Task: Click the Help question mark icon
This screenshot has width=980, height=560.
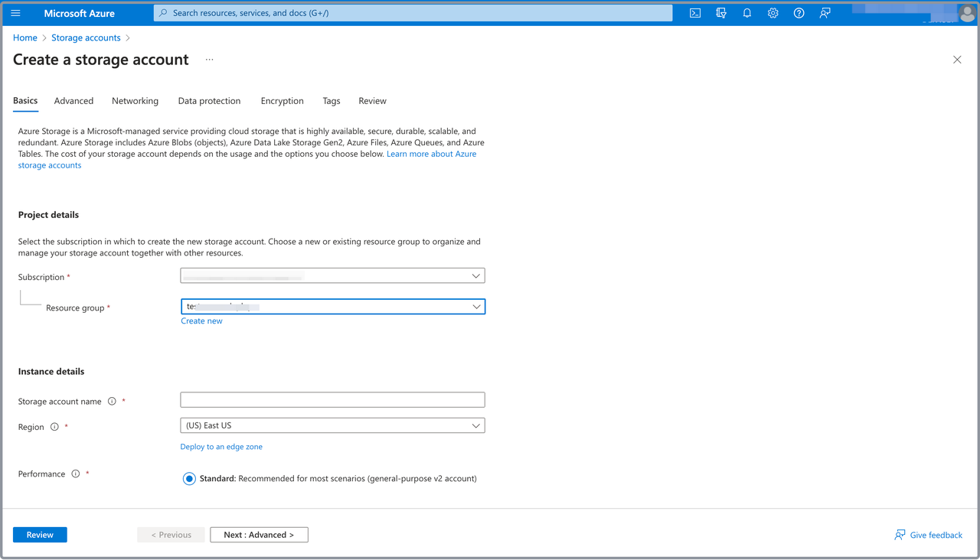Action: [x=799, y=13]
